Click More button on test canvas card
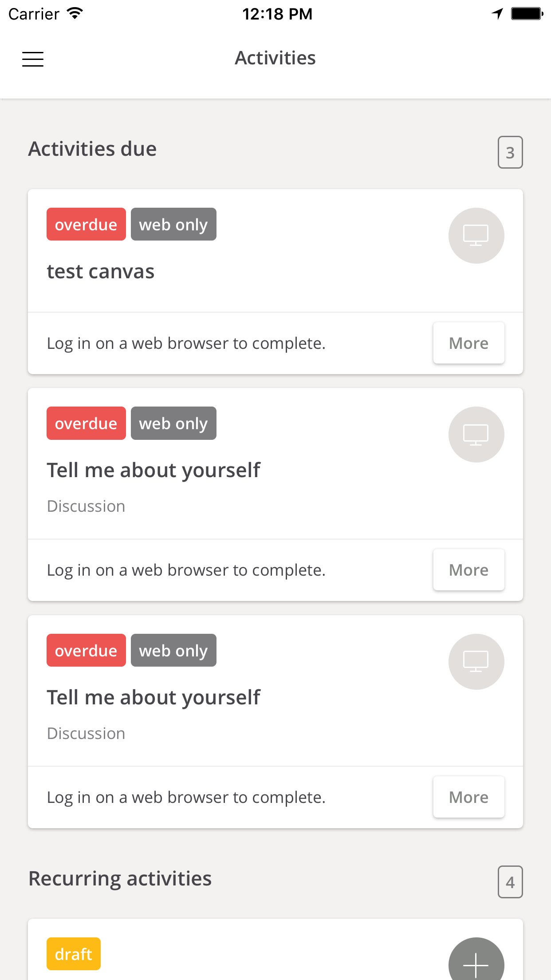 click(x=468, y=343)
